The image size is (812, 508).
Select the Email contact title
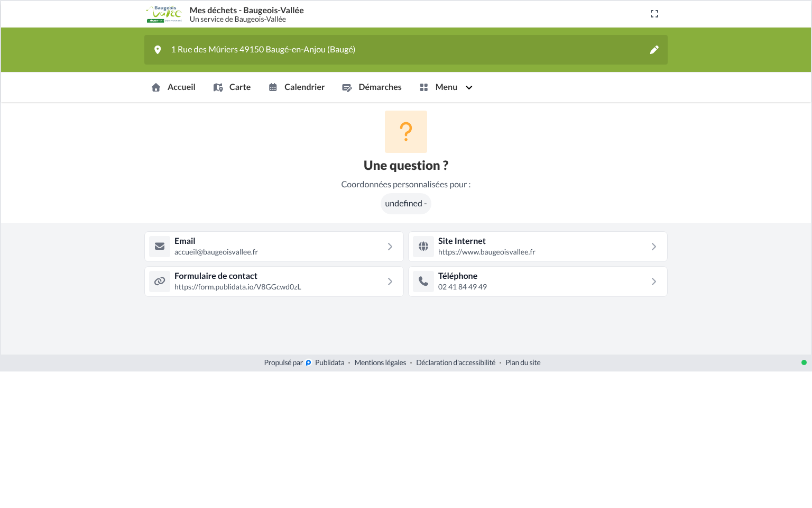[x=185, y=241]
